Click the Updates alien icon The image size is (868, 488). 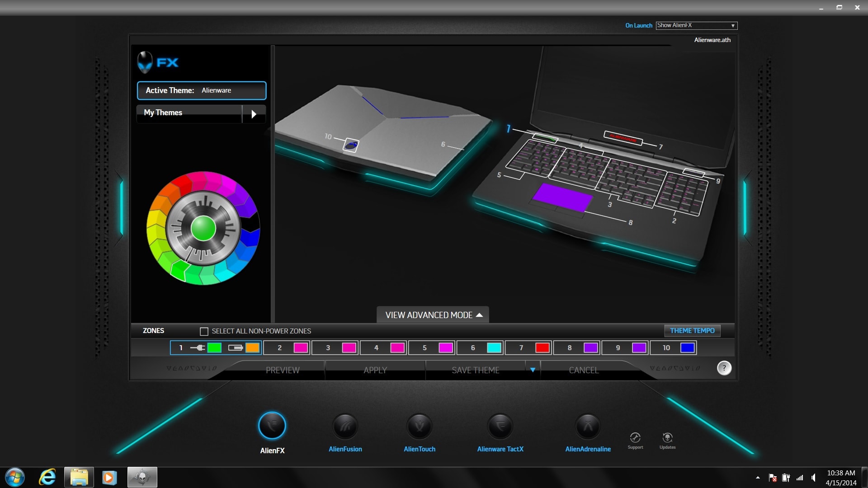point(667,438)
